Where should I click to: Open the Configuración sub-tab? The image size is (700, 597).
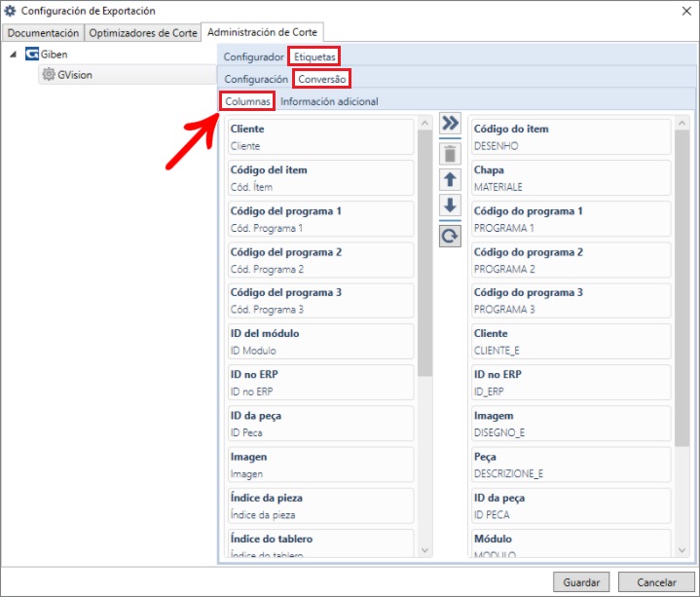tap(256, 79)
